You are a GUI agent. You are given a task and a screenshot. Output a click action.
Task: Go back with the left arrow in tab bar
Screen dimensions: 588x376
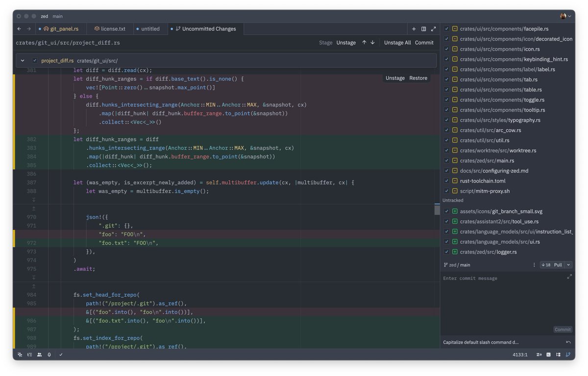click(19, 29)
